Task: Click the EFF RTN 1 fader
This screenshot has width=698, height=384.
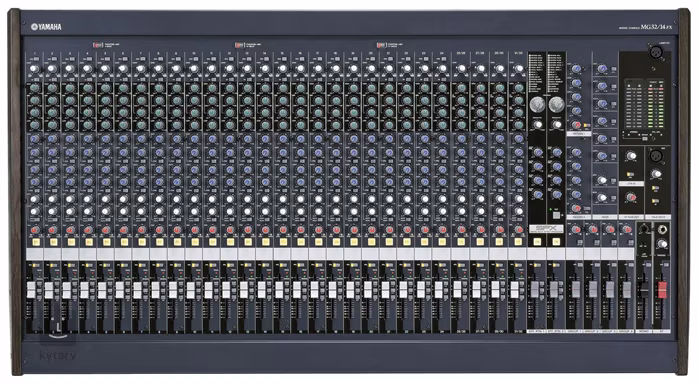Action: (536, 290)
